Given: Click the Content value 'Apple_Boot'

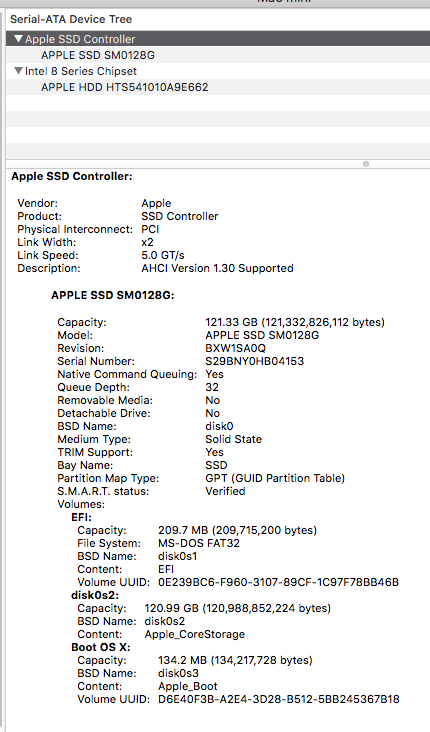Looking at the screenshot, I should click(x=188, y=687).
